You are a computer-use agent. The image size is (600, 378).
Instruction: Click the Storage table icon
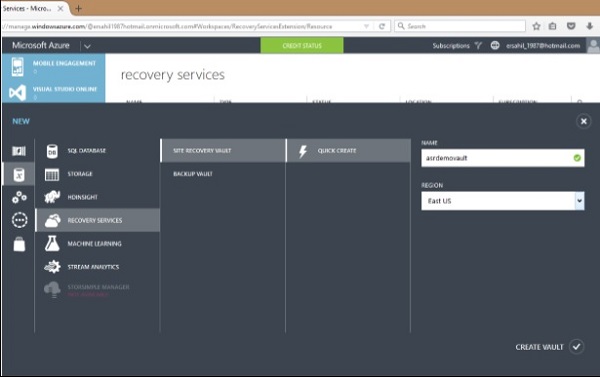point(52,174)
